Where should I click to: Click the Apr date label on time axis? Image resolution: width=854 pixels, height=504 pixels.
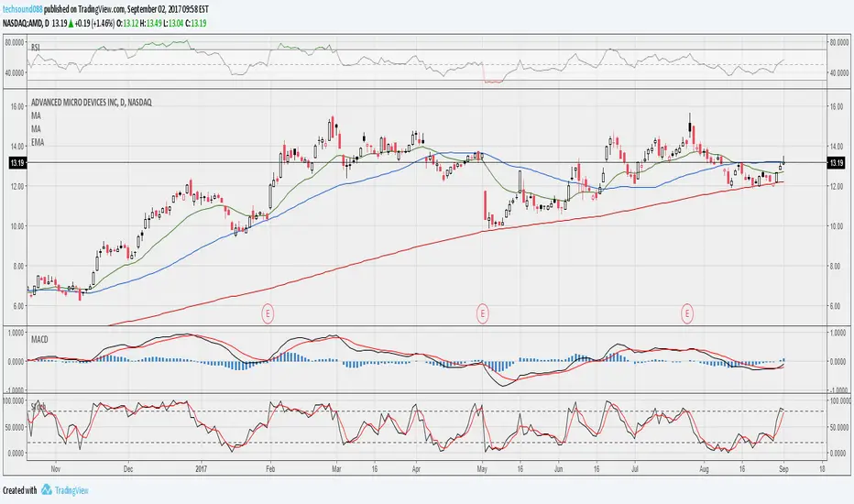tap(416, 468)
